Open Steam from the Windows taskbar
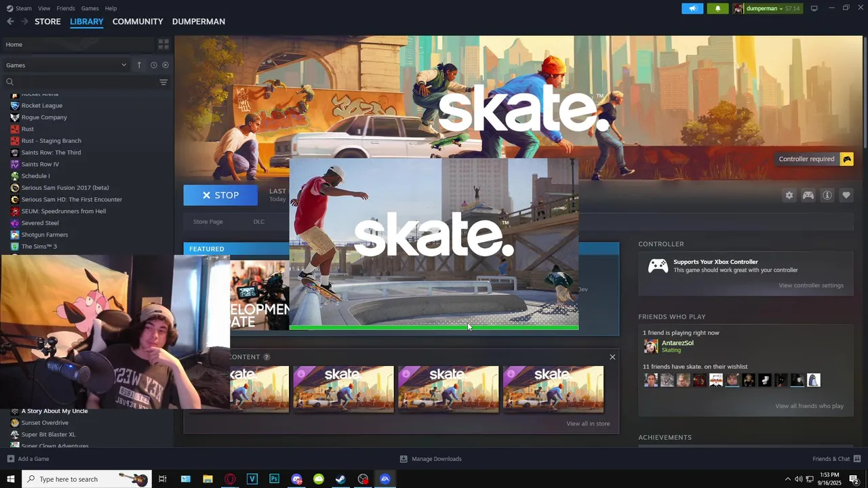This screenshot has width=868, height=488. pos(340,479)
